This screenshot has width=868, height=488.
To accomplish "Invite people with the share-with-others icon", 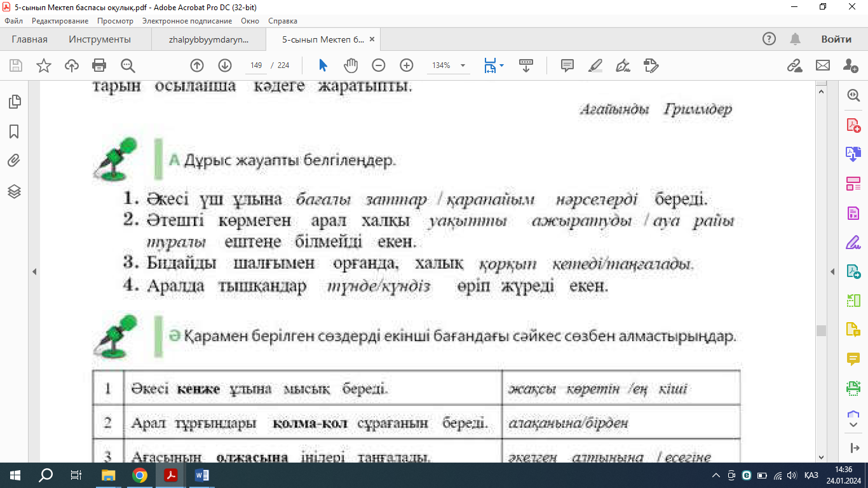I will 850,65.
